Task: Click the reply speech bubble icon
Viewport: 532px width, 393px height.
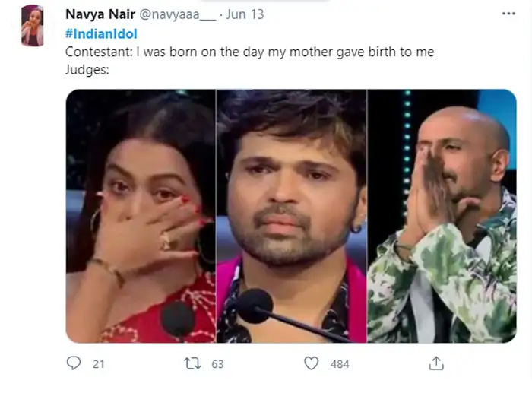Action: [74, 363]
